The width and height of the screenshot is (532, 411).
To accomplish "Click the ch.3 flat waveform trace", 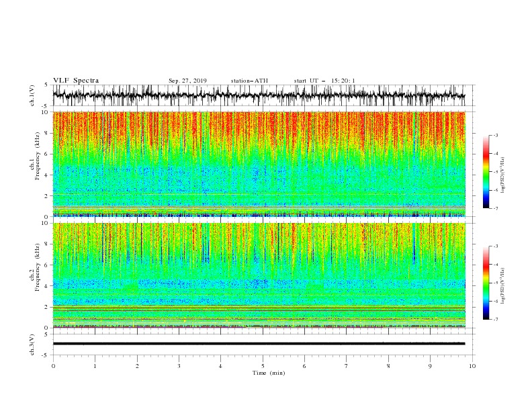I will [259, 344].
